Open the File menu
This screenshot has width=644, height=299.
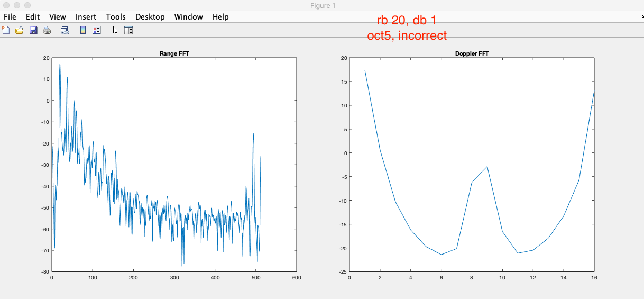point(10,16)
